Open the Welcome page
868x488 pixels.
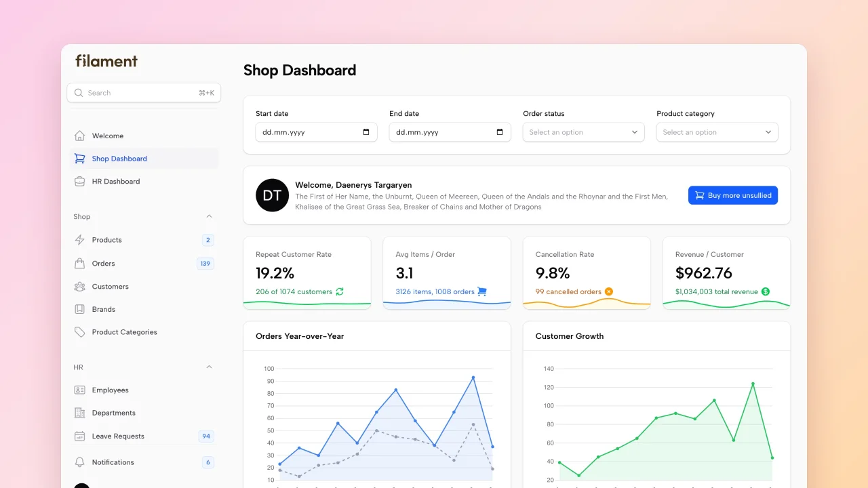tap(144, 136)
